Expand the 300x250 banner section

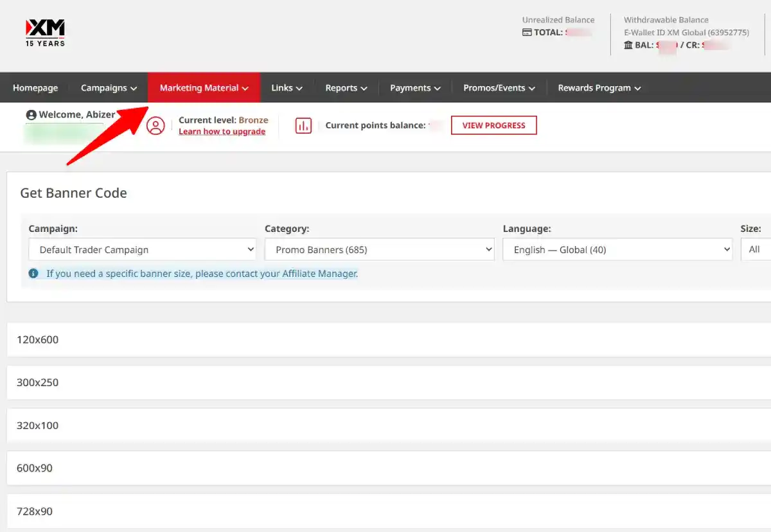[x=389, y=382]
